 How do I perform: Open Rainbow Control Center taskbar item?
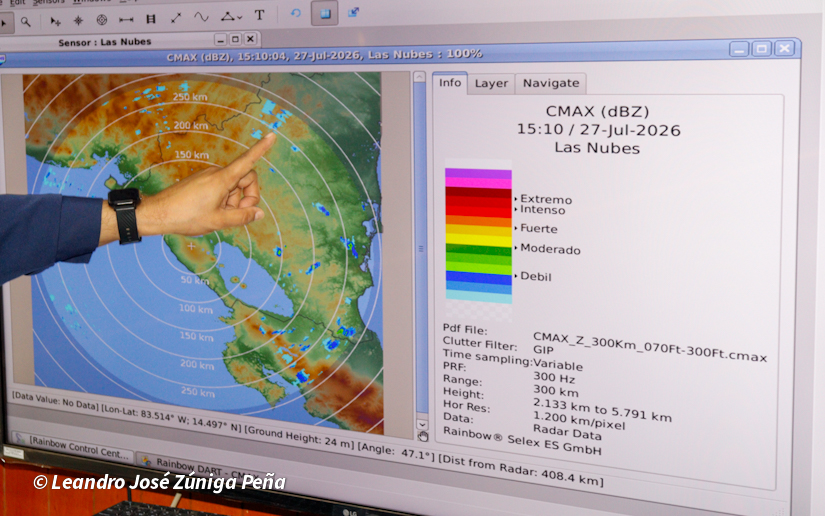[x=72, y=447]
